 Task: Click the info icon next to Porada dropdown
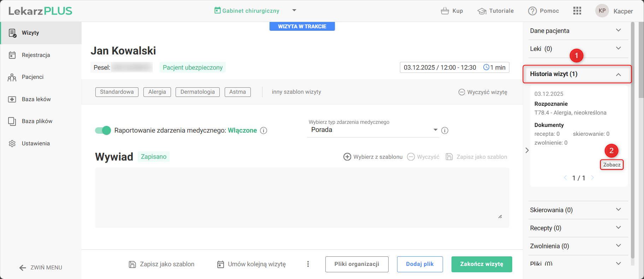(445, 130)
